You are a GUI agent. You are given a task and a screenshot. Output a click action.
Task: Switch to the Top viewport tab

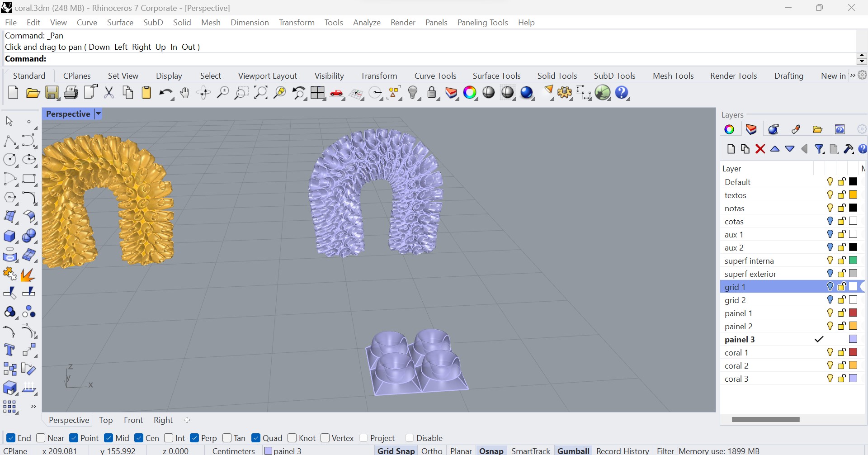coord(106,420)
